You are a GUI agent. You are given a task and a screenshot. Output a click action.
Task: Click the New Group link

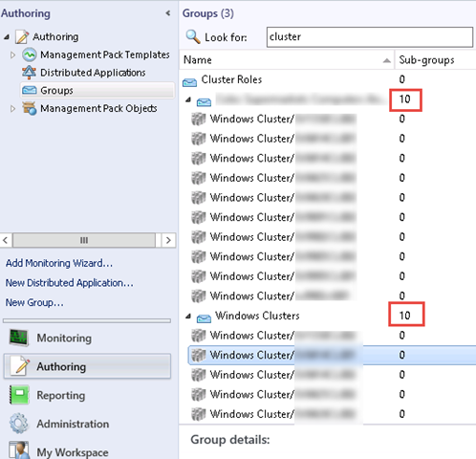click(34, 302)
